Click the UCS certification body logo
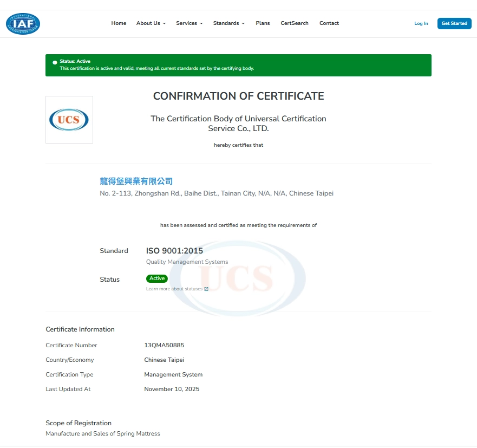The width and height of the screenshot is (477, 448). tap(69, 120)
